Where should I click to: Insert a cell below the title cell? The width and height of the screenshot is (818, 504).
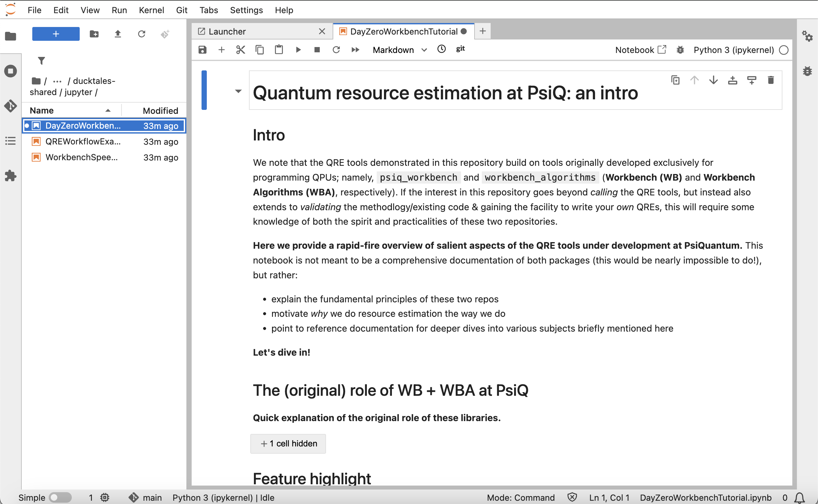pos(751,80)
